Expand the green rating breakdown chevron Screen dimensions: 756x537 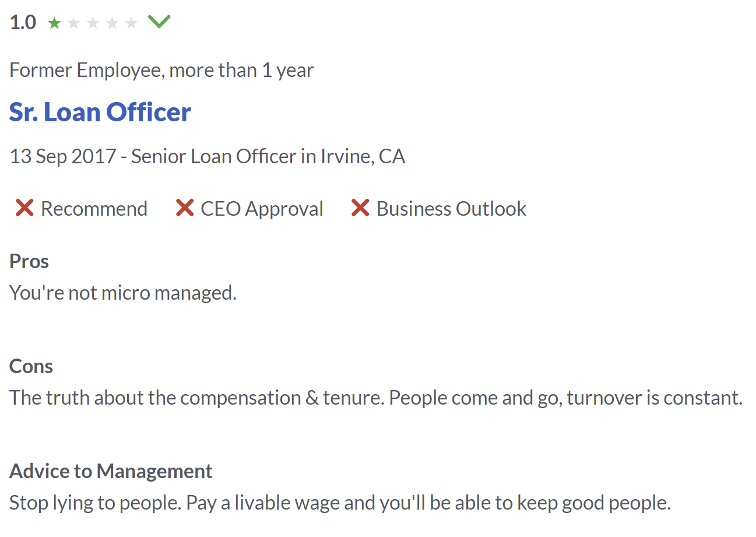159,22
